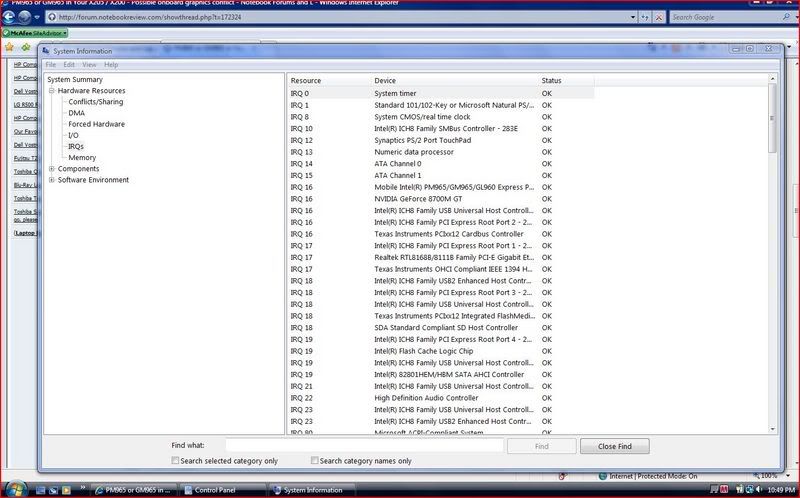This screenshot has width=800, height=498.
Task: Refresh the Internet Explorer page
Action: pyautogui.click(x=645, y=17)
